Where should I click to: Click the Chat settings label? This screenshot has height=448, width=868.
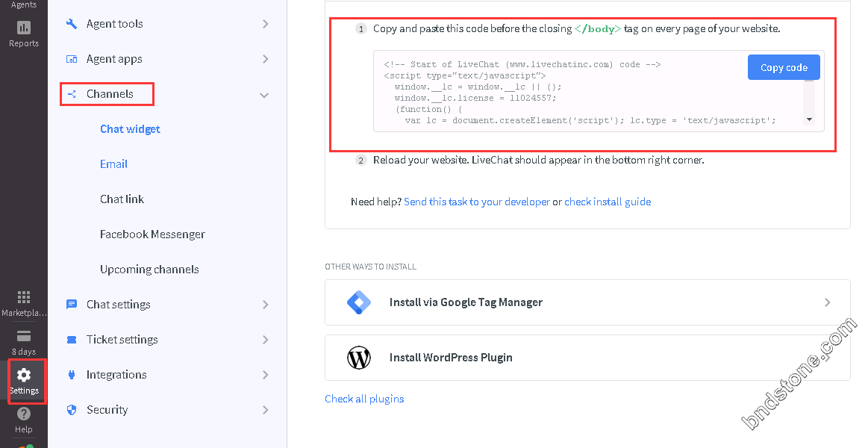coord(119,305)
